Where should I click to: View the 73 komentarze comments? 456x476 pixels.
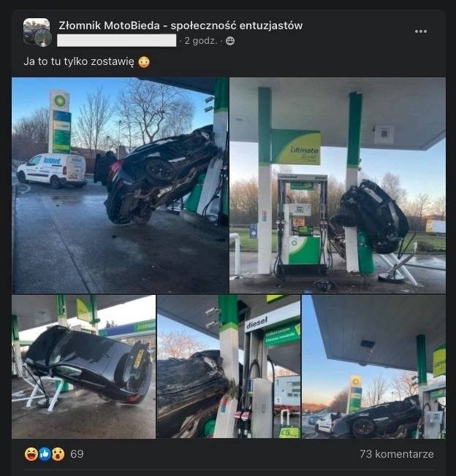point(397,454)
